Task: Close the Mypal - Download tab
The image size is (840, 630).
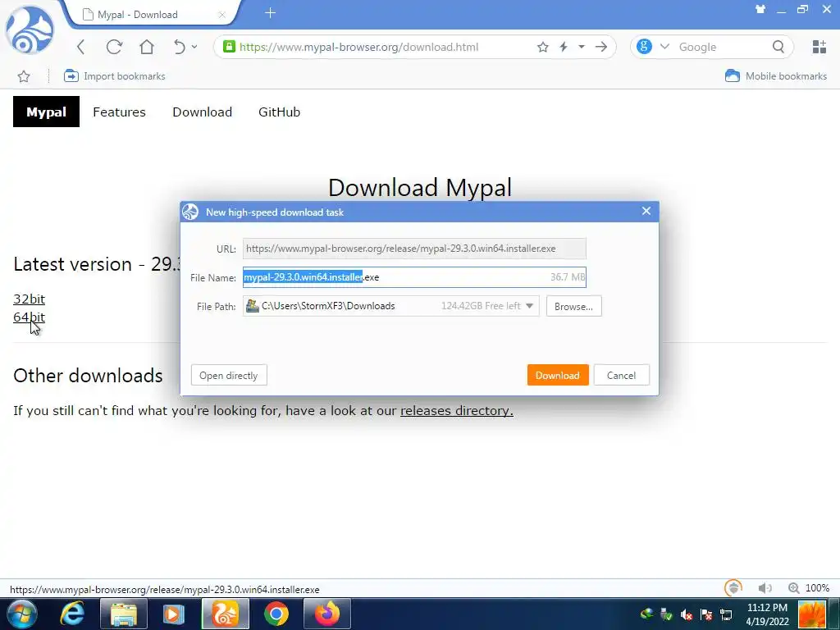Action: tap(221, 15)
